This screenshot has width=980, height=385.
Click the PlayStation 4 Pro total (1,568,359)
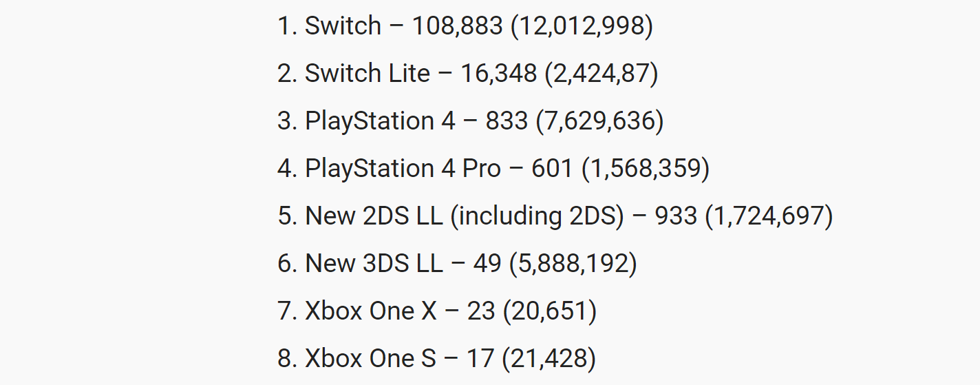pyautogui.click(x=645, y=168)
